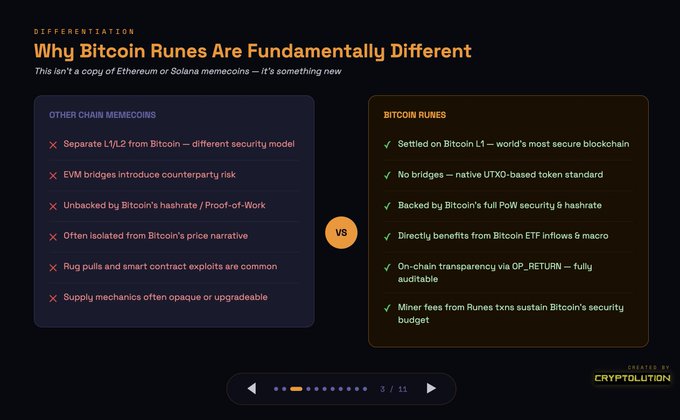The height and width of the screenshot is (420, 680).
Task: Click red X beside Unbacked by hashrate row
Action: tap(53, 206)
